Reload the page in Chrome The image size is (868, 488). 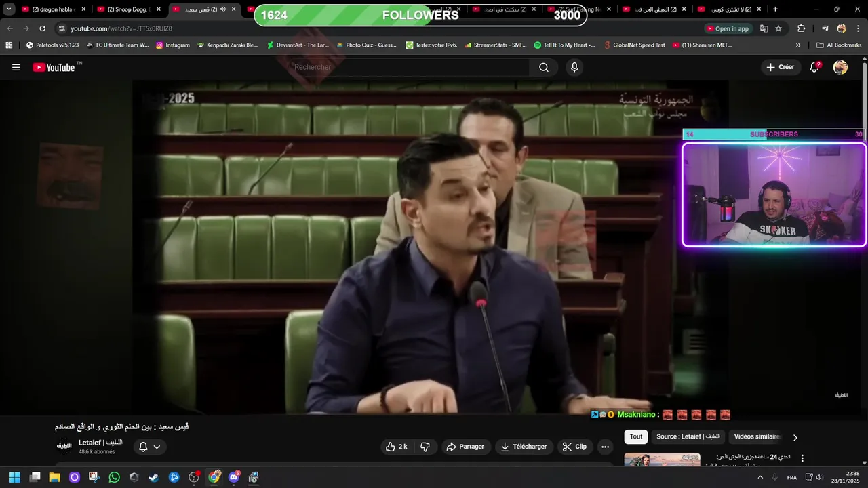[x=42, y=28]
